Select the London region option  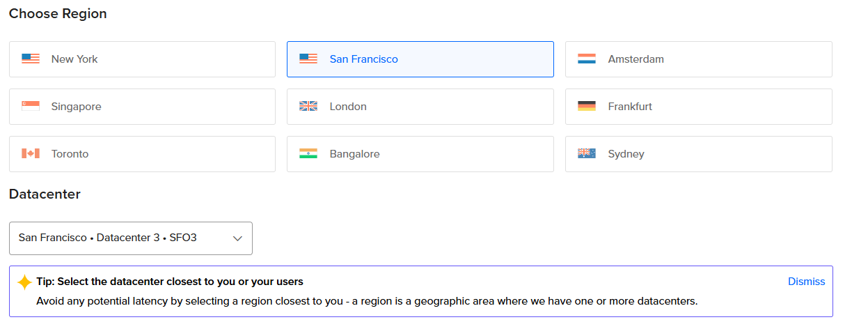click(420, 107)
